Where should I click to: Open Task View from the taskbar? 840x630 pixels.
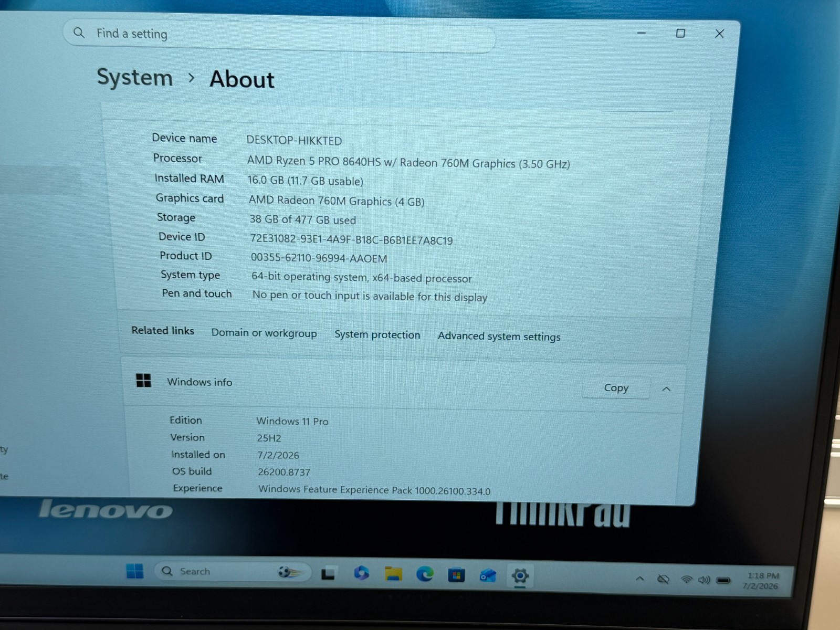pos(329,574)
